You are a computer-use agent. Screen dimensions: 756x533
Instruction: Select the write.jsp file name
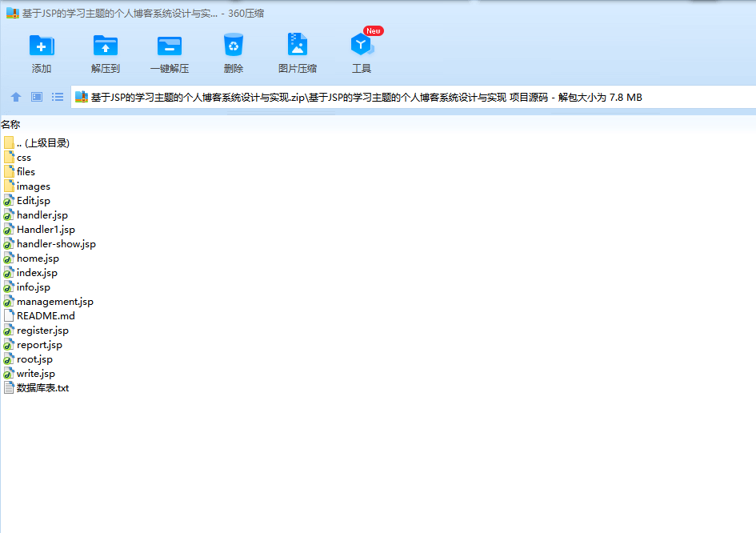point(36,374)
